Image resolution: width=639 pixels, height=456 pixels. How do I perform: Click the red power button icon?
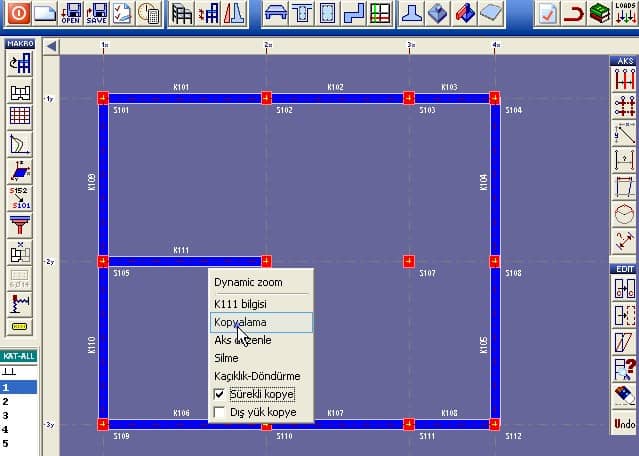[17, 13]
